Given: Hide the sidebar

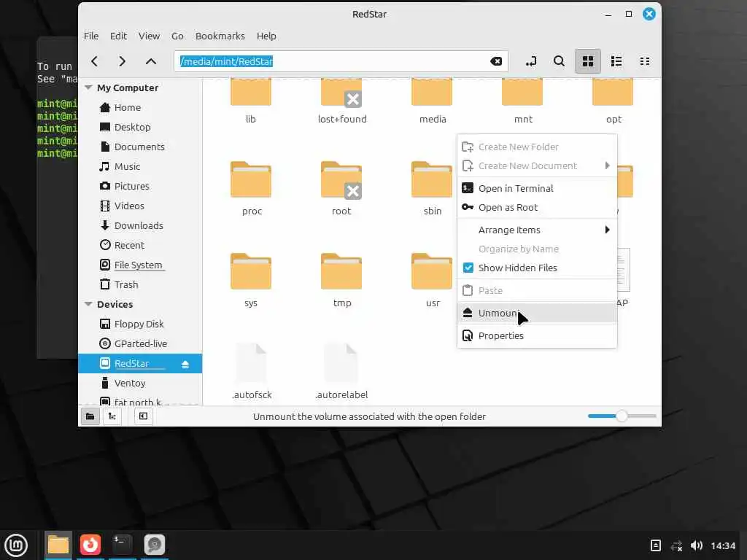Looking at the screenshot, I should click(x=143, y=416).
